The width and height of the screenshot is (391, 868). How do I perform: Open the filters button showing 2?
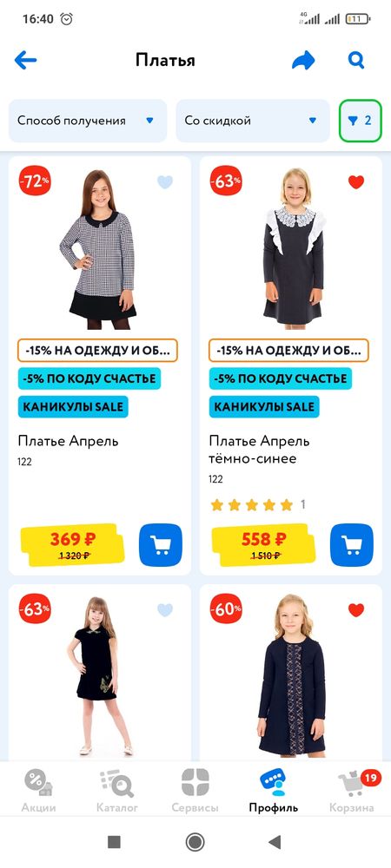click(x=360, y=121)
